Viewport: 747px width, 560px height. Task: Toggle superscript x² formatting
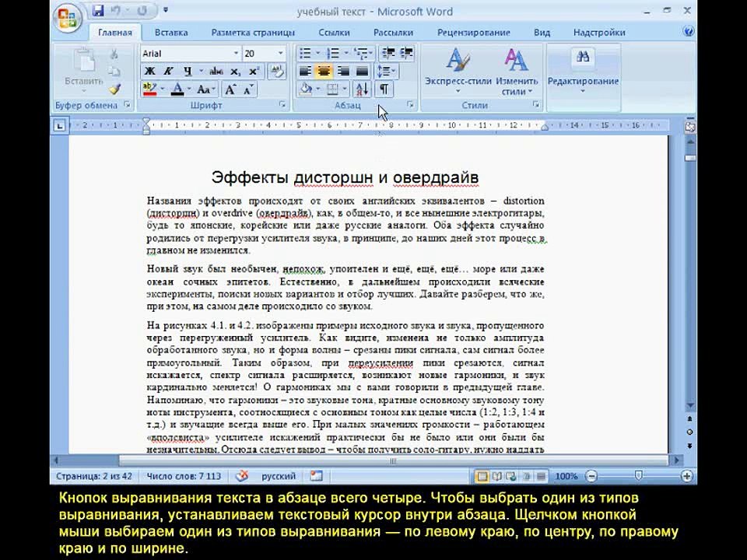254,72
